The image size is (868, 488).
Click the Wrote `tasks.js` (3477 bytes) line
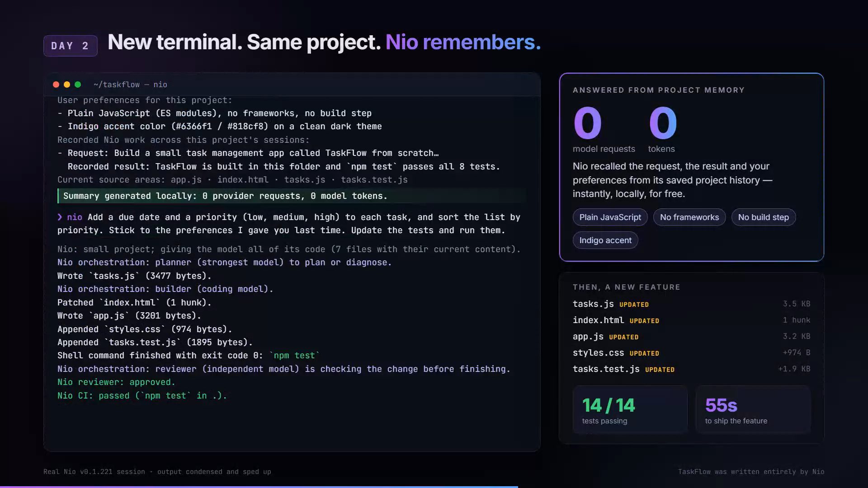tap(134, 276)
